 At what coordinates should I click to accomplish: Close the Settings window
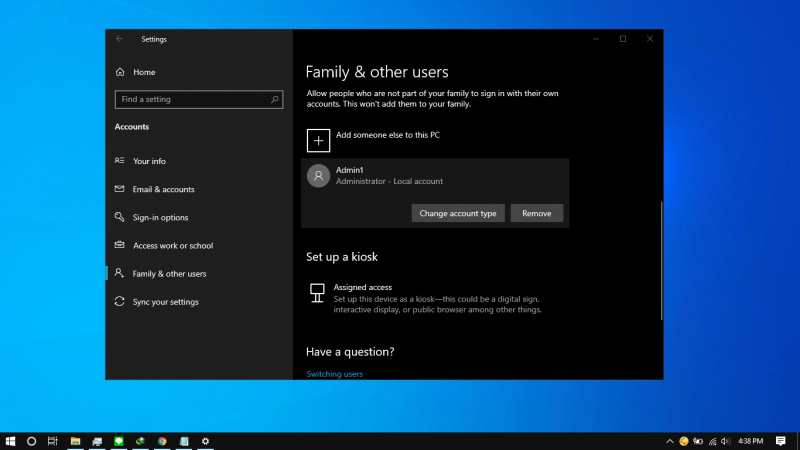[650, 39]
